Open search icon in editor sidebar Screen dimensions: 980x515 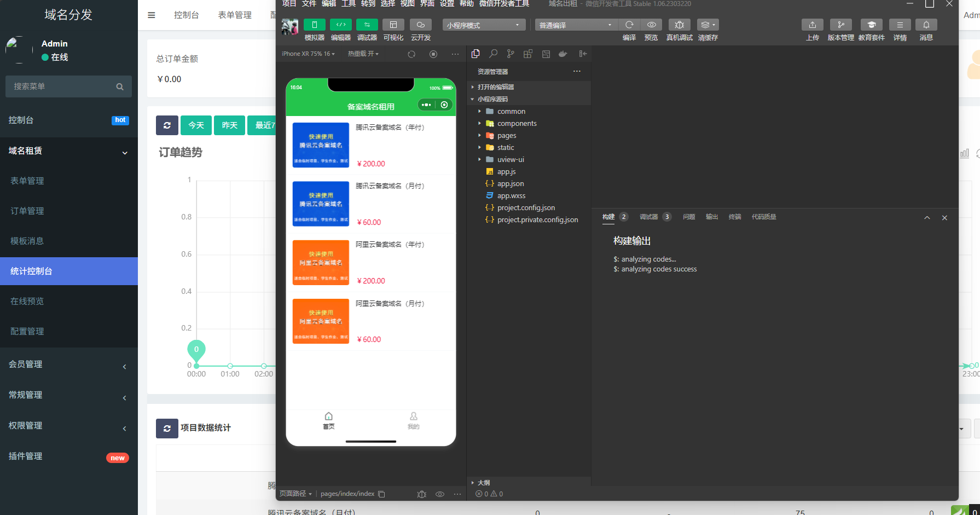point(493,54)
